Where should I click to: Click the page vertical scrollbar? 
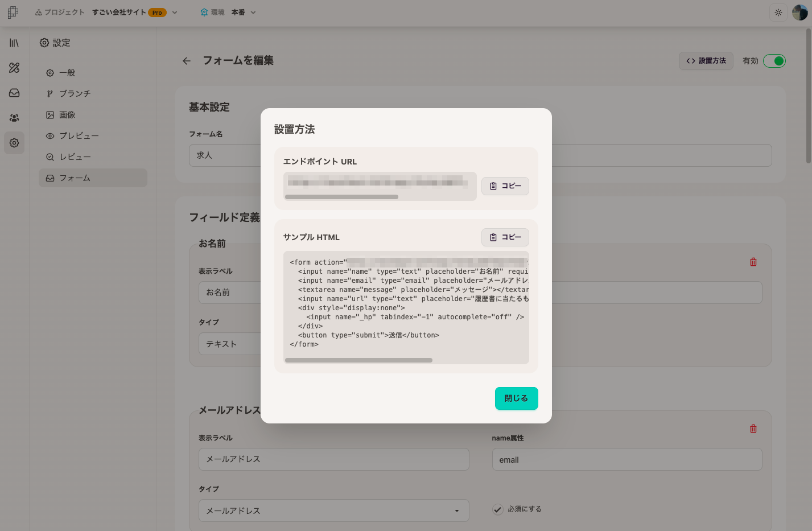pos(808,97)
